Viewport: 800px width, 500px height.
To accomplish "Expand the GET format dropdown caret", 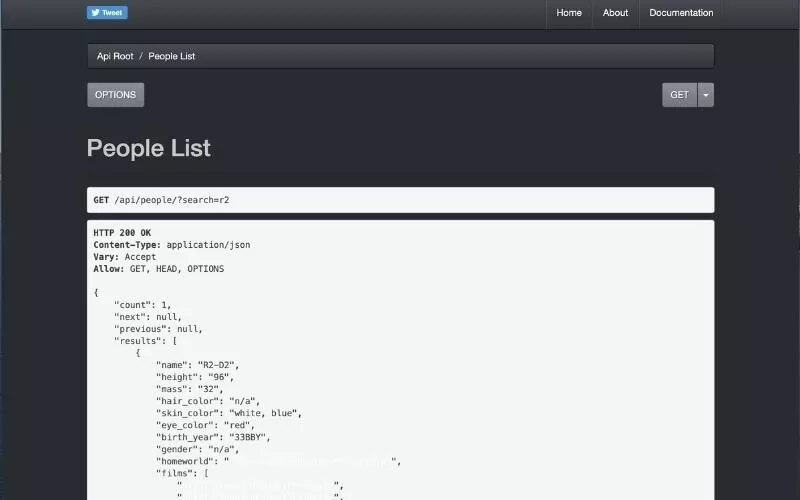I will (706, 95).
